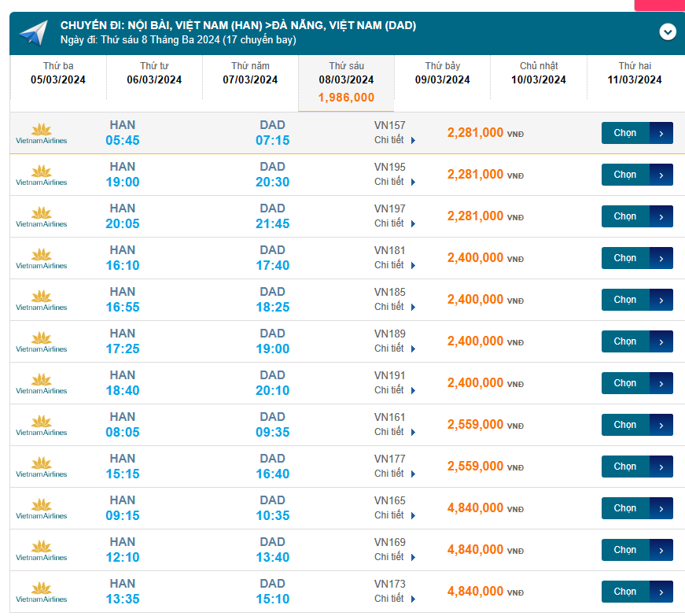Collapse the flight list with header chevron
The image size is (685, 616).
pyautogui.click(x=668, y=31)
